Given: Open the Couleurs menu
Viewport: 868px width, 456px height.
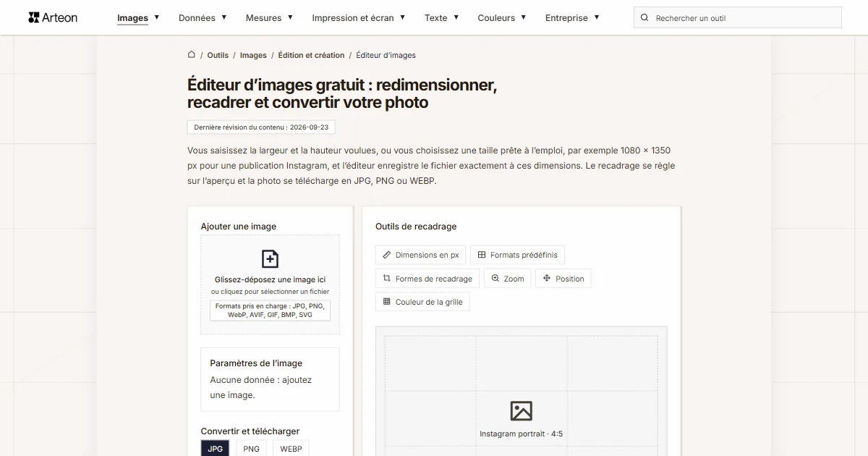Looking at the screenshot, I should point(496,18).
